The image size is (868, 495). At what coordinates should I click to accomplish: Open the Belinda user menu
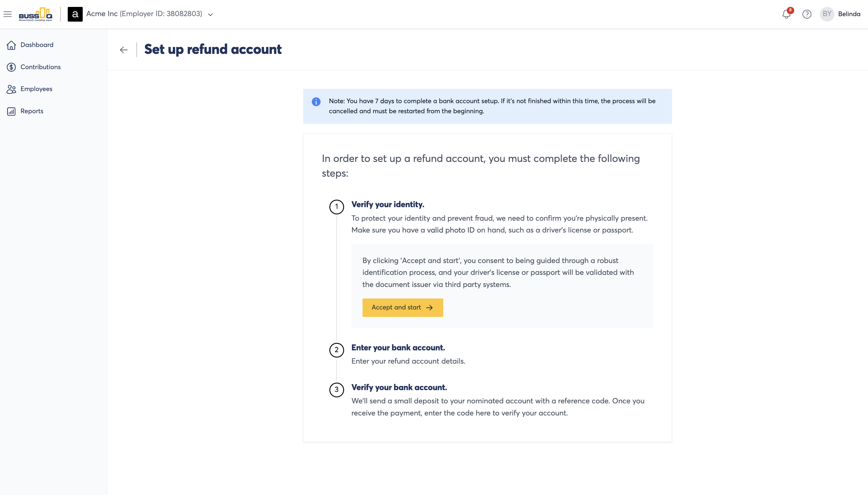[x=849, y=14]
